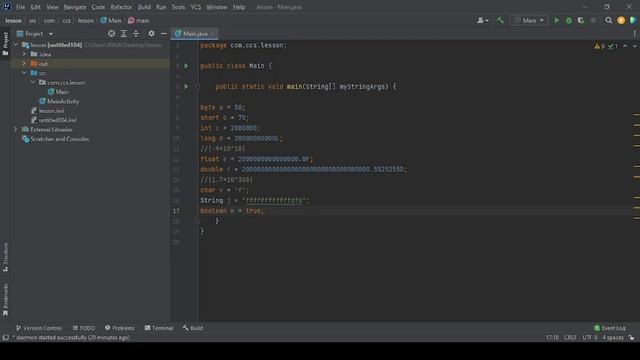Place cursor in boolean declaration line
The image size is (640, 360).
(x=416, y=211)
